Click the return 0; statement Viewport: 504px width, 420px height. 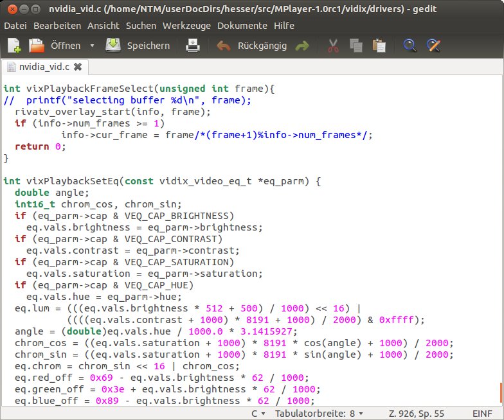coord(40,146)
